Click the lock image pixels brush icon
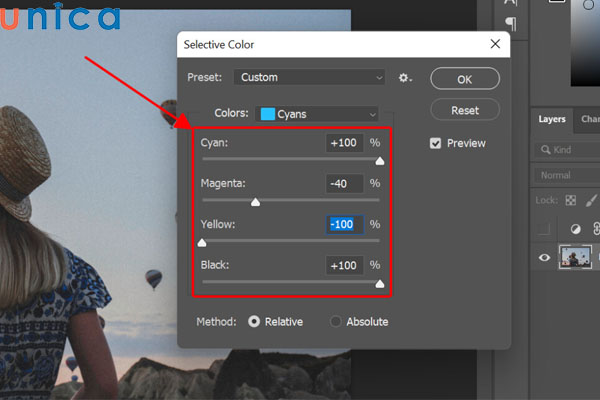 coord(591,200)
